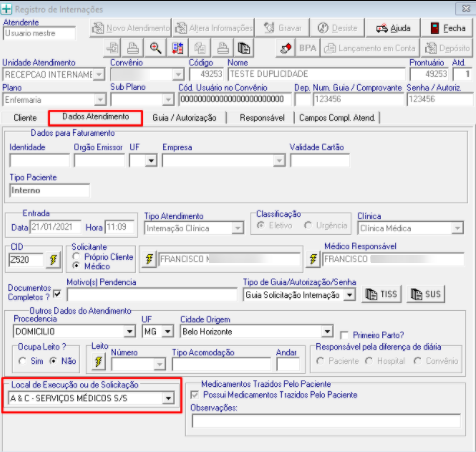
Task: Open the Sub Plano dropdown
Action: click(x=168, y=99)
